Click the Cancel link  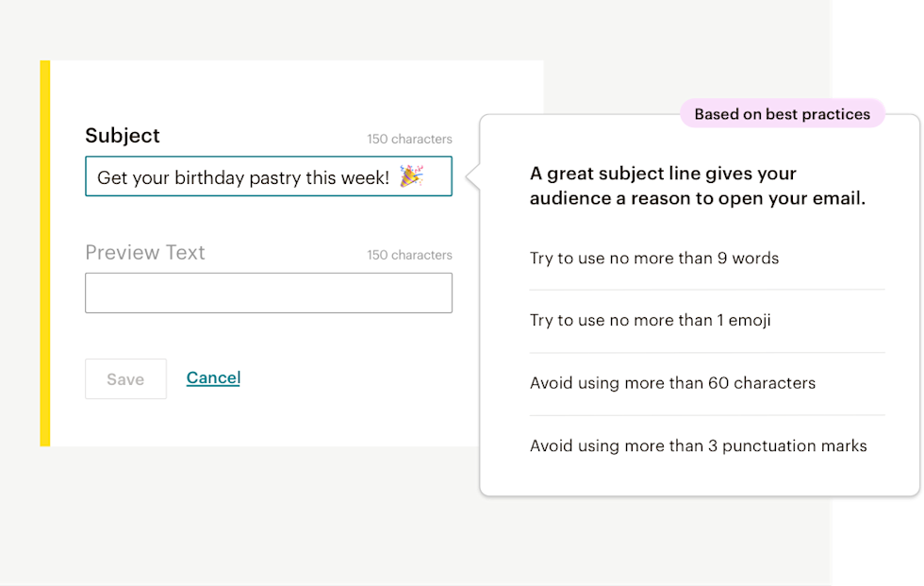coord(213,377)
